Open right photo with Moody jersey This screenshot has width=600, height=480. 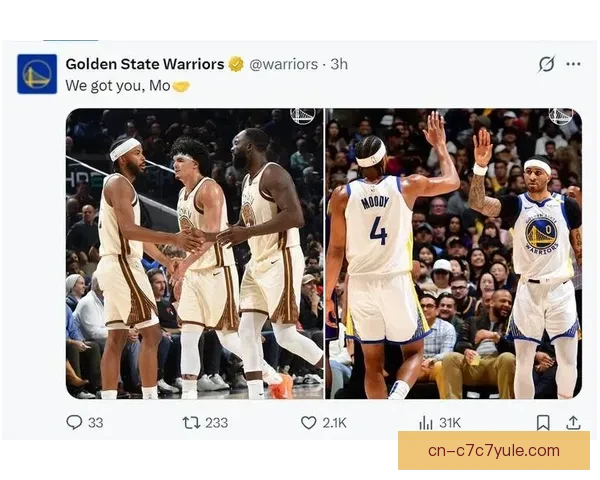click(x=454, y=253)
